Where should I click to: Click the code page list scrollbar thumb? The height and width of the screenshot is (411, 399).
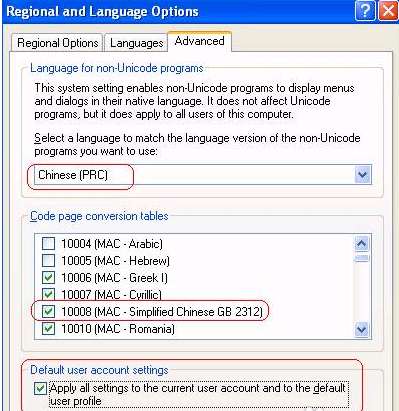click(x=362, y=258)
